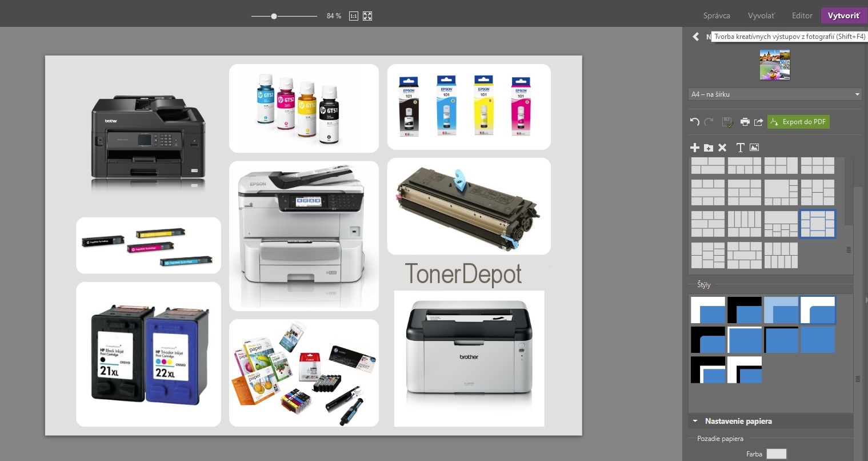Image resolution: width=868 pixels, height=461 pixels.
Task: Collapse the Nastavenie papiera section
Action: (695, 421)
